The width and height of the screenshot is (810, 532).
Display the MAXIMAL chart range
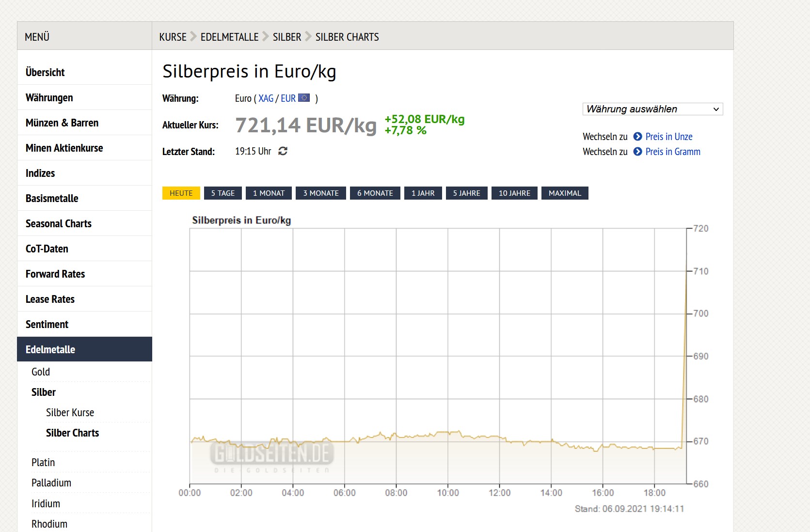point(564,193)
